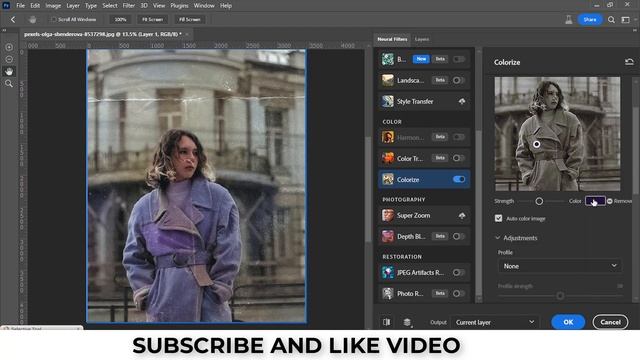Image resolution: width=640 pixels, height=360 pixels.
Task: Enable the Color Transfer filter toggle
Action: click(x=459, y=158)
